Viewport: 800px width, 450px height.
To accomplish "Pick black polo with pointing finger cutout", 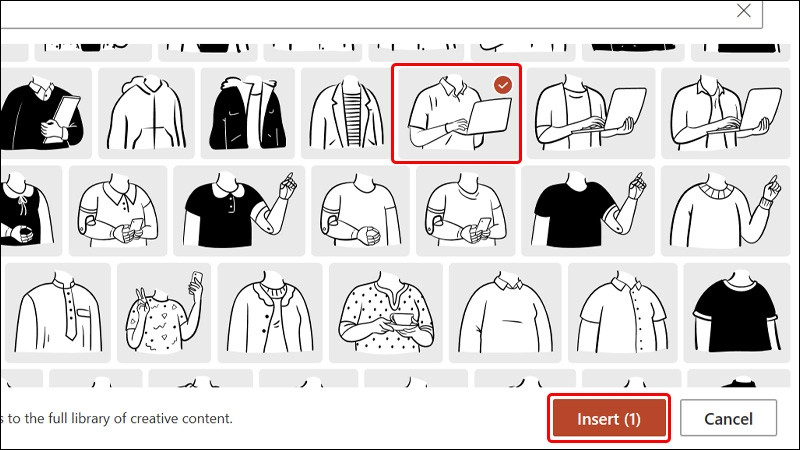I will (239, 211).
